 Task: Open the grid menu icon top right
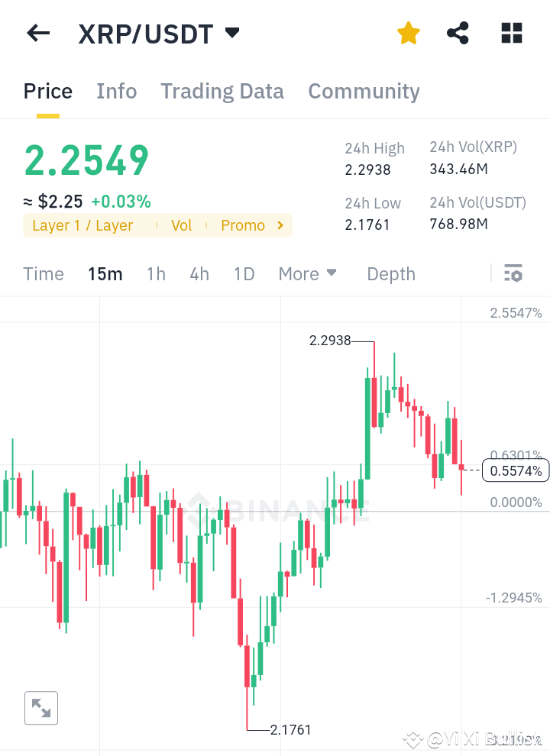pos(510,33)
